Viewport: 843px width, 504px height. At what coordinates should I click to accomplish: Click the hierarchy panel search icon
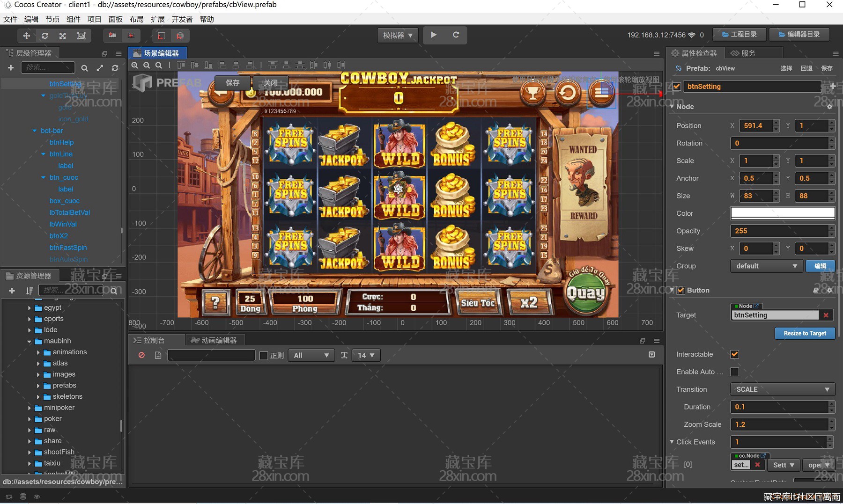point(84,68)
